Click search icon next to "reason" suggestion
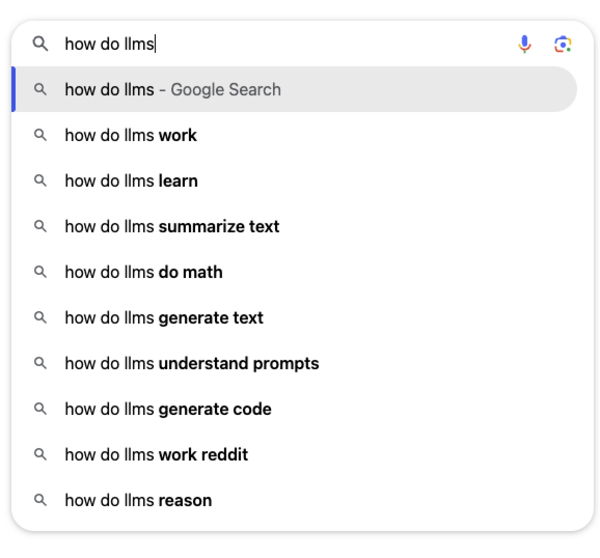 [40, 500]
